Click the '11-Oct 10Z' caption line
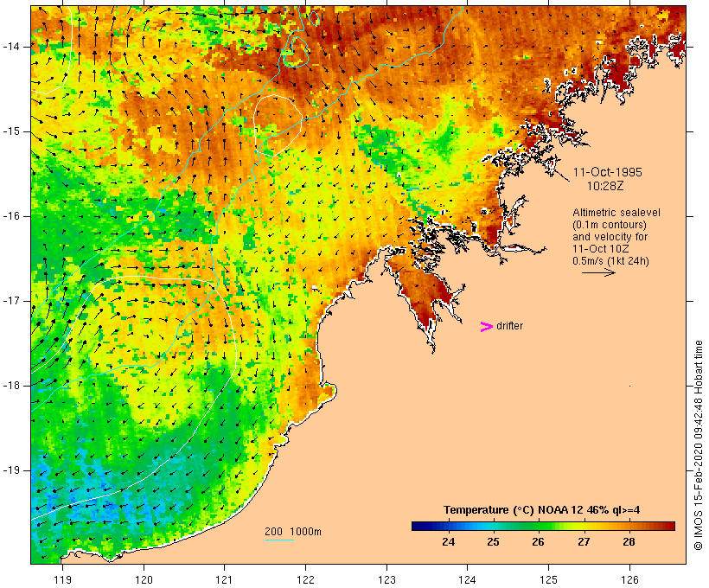Image resolution: width=709 pixels, height=588 pixels. (x=600, y=249)
